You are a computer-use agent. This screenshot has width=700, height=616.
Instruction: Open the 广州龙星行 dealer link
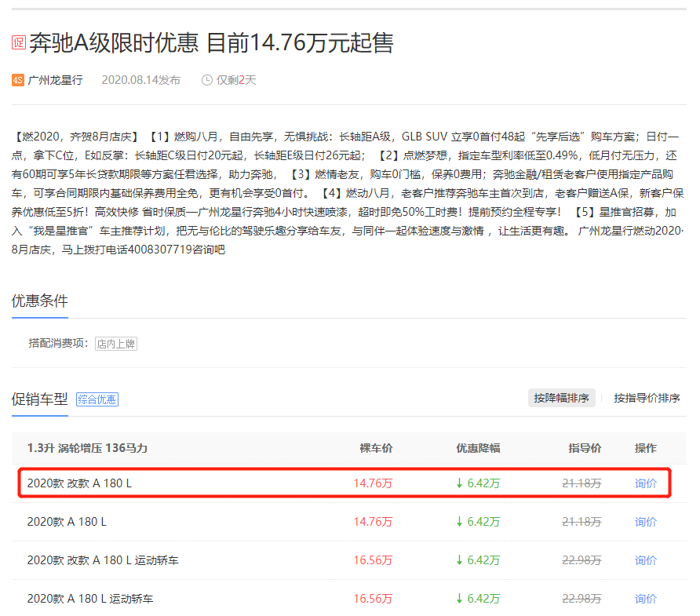pyautogui.click(x=55, y=80)
